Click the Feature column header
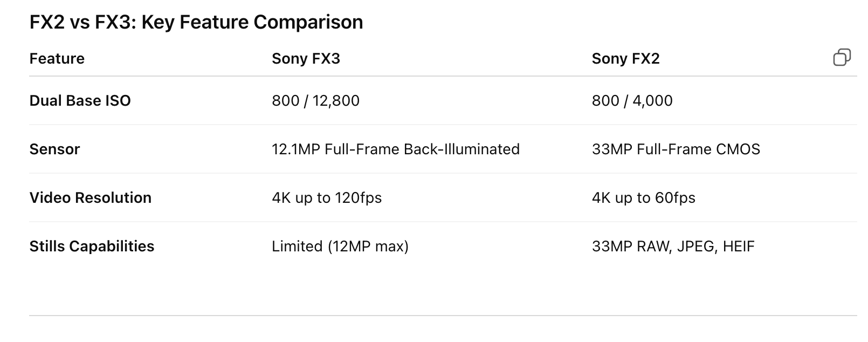868x342 pixels. click(x=57, y=58)
